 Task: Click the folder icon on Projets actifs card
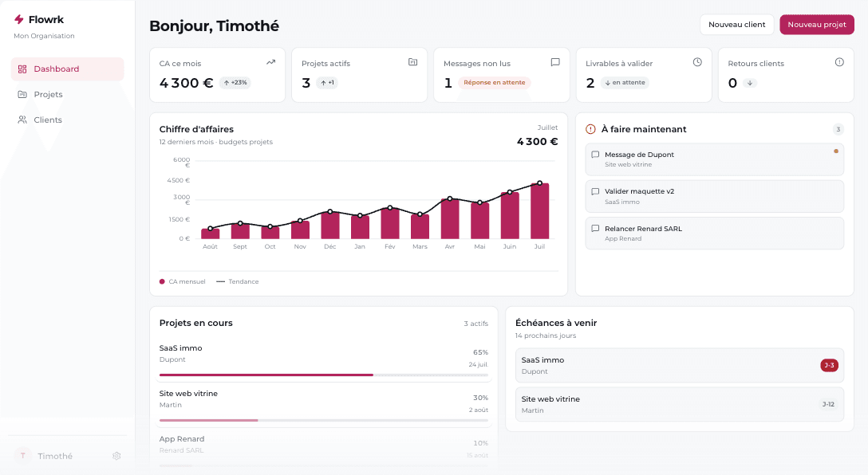(x=413, y=62)
